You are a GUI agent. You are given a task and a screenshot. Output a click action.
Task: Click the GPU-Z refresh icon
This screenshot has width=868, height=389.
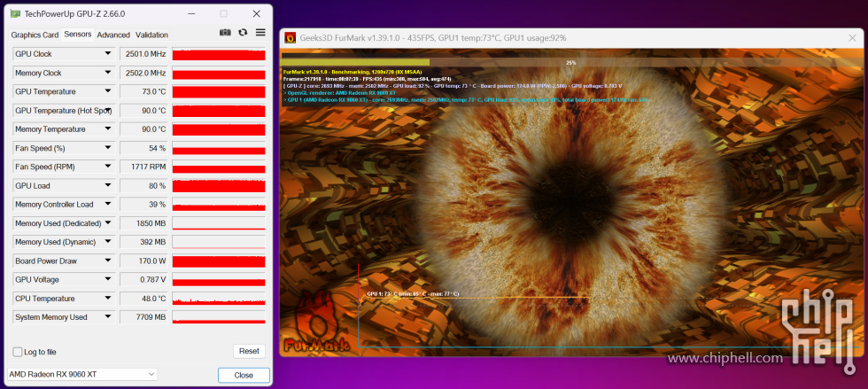(243, 33)
